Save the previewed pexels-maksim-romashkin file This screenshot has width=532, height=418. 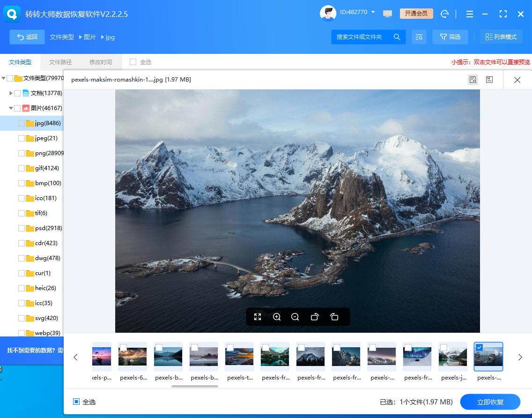[x=489, y=80]
